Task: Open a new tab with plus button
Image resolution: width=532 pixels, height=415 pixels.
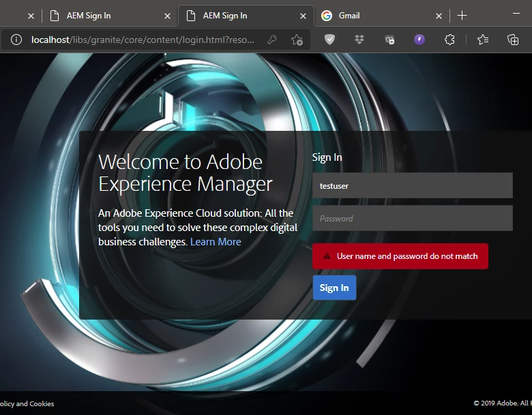Action: [x=462, y=16]
